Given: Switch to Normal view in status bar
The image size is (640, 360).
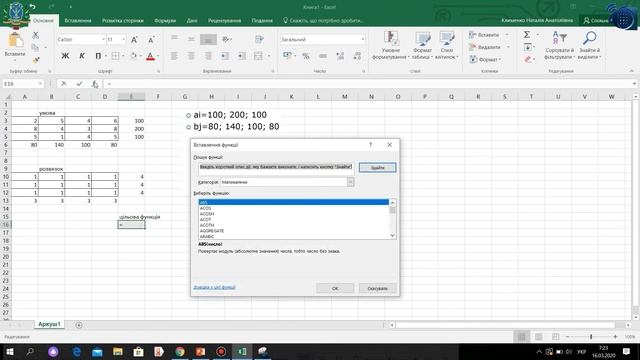Looking at the screenshot, I should coord(522,337).
